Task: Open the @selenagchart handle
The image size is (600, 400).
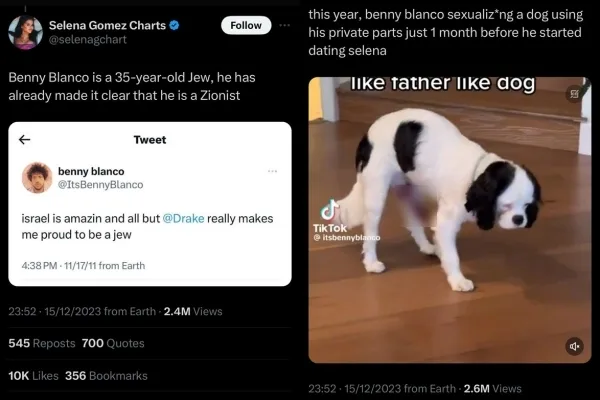Action: tap(88, 39)
